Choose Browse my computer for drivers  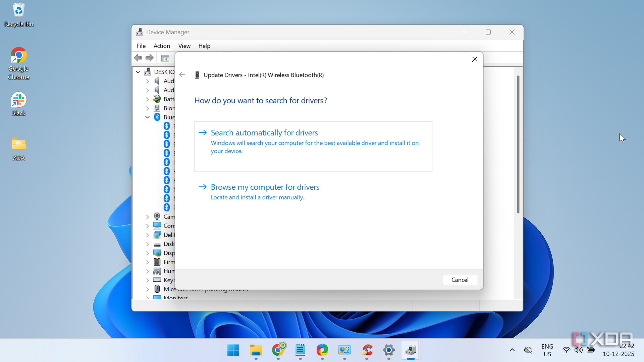265,187
